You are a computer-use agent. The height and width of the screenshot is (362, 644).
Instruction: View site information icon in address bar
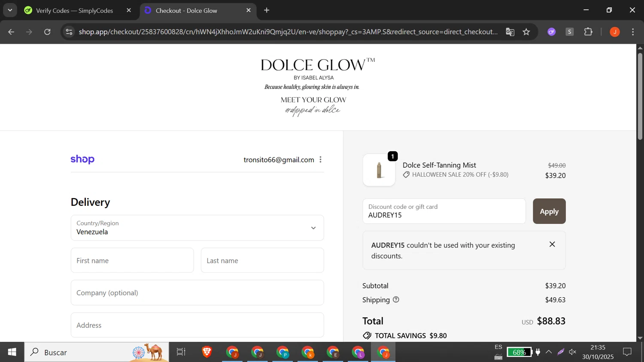click(x=69, y=32)
